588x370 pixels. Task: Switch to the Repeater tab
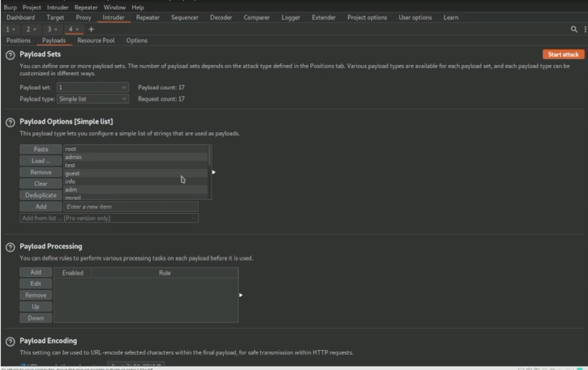coord(147,17)
